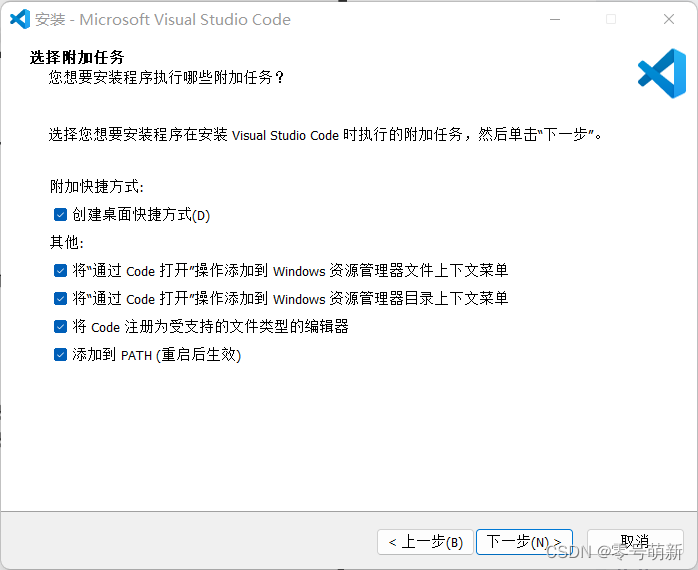Click the VS Code icon in title bar

(20, 19)
